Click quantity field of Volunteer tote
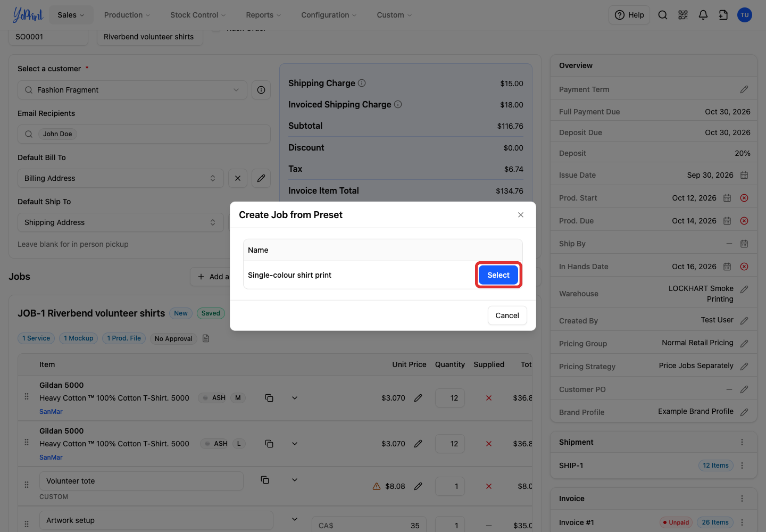 [x=450, y=486]
